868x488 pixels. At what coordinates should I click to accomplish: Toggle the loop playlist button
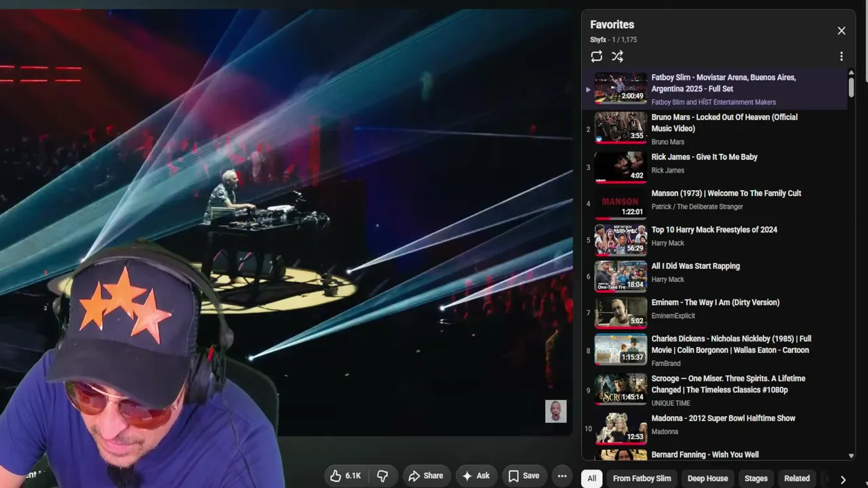point(597,56)
